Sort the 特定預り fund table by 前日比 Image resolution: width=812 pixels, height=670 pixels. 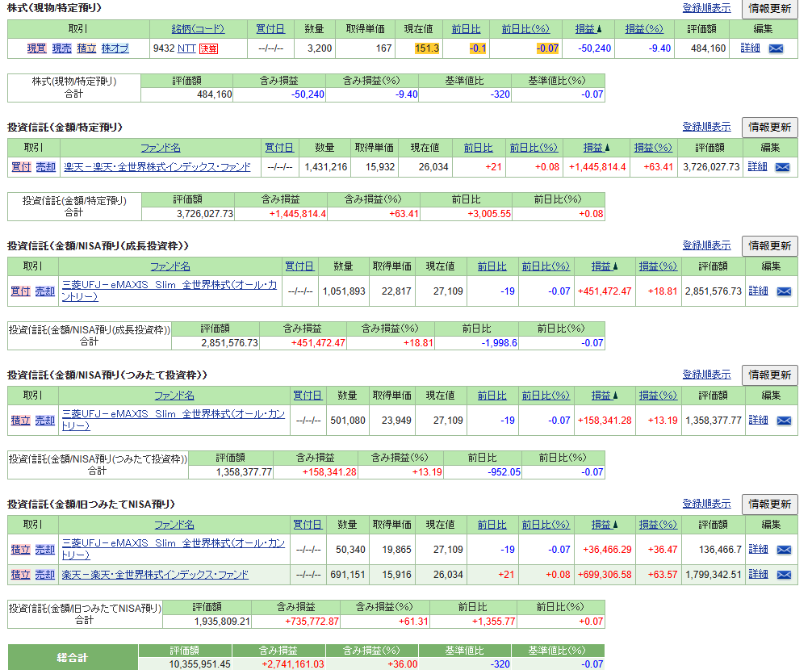tap(478, 148)
